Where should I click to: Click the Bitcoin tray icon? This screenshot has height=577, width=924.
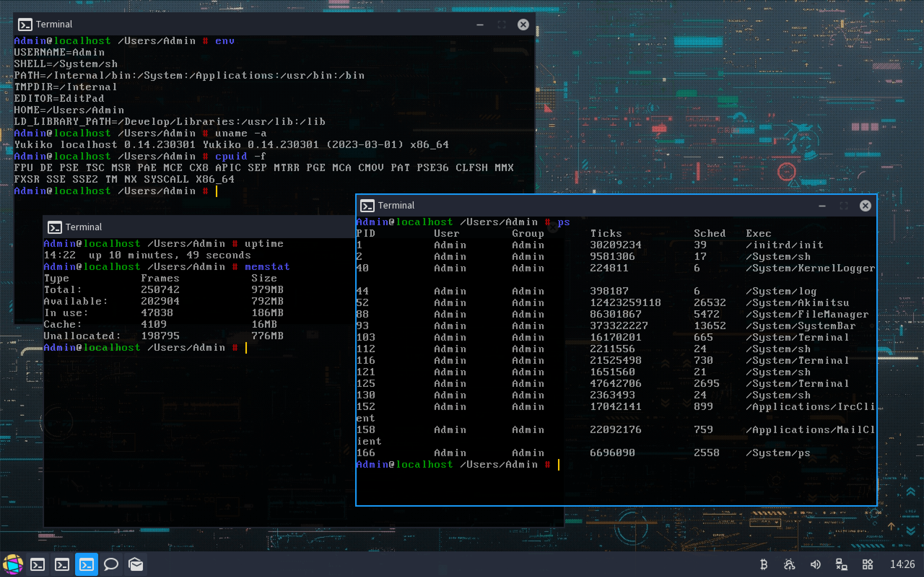764,564
